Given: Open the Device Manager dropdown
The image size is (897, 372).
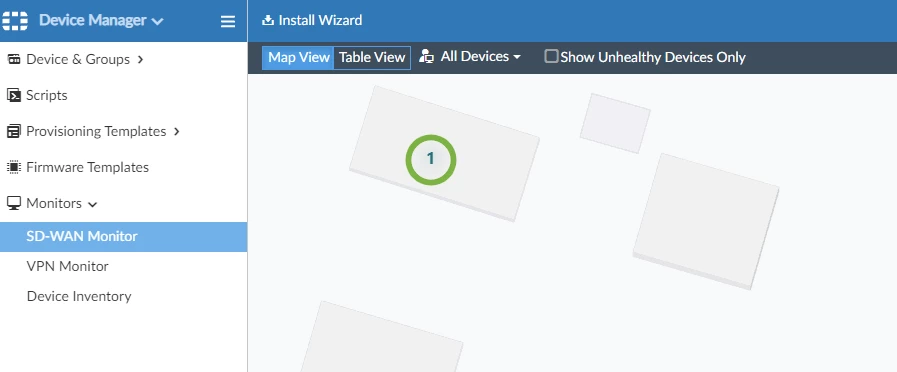Looking at the screenshot, I should pos(101,21).
